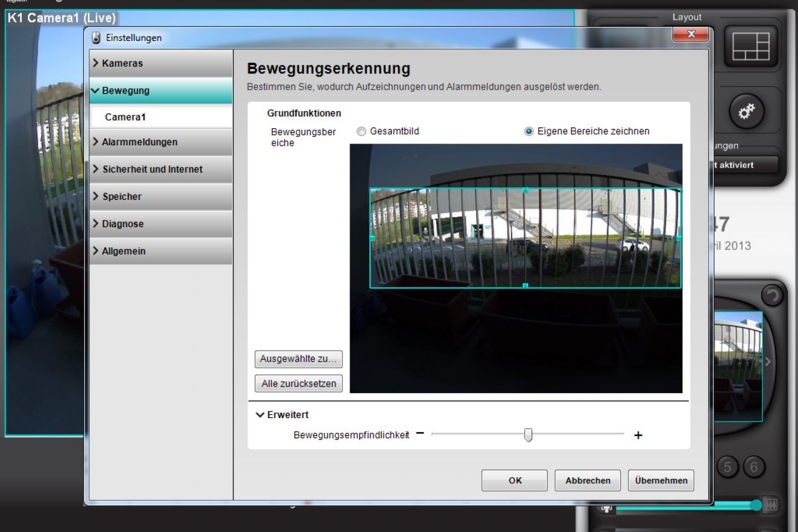Click the Alle zurücksetzen button
Image resolution: width=798 pixels, height=532 pixels.
298,384
